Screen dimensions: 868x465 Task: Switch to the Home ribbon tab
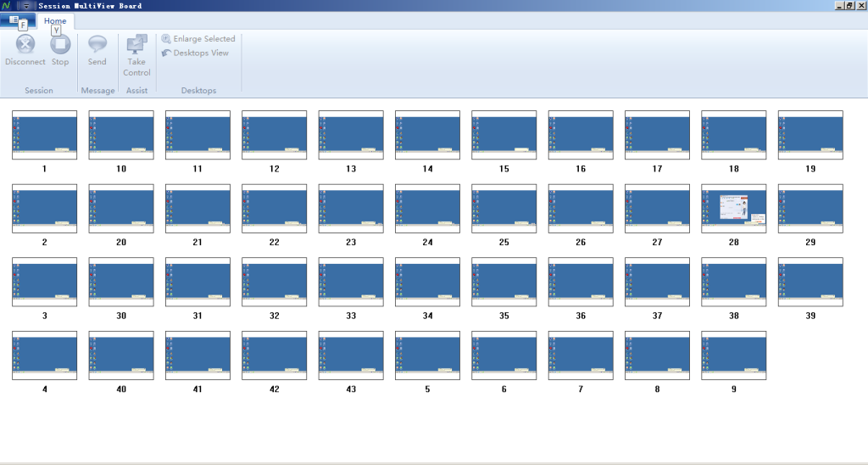tap(55, 20)
